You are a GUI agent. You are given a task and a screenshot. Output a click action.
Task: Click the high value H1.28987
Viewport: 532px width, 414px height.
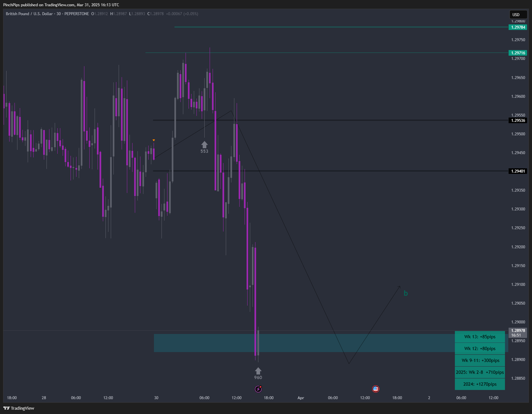[x=118, y=14]
